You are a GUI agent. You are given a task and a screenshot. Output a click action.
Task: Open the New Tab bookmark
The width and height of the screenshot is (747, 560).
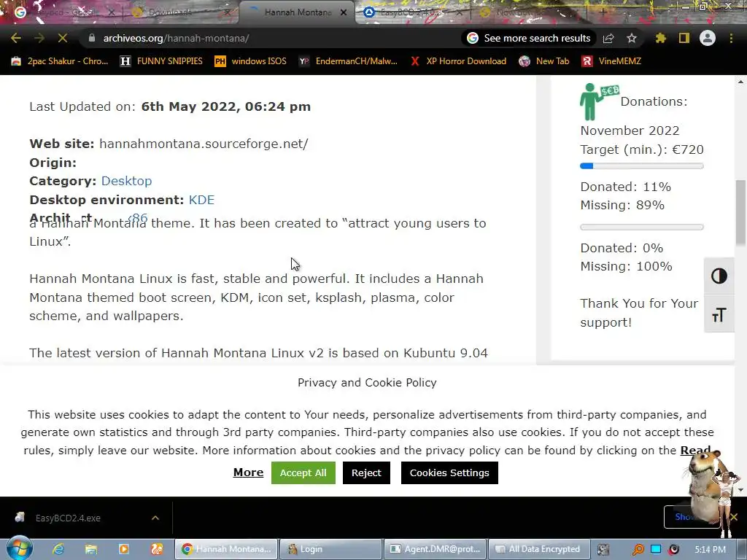tap(544, 61)
